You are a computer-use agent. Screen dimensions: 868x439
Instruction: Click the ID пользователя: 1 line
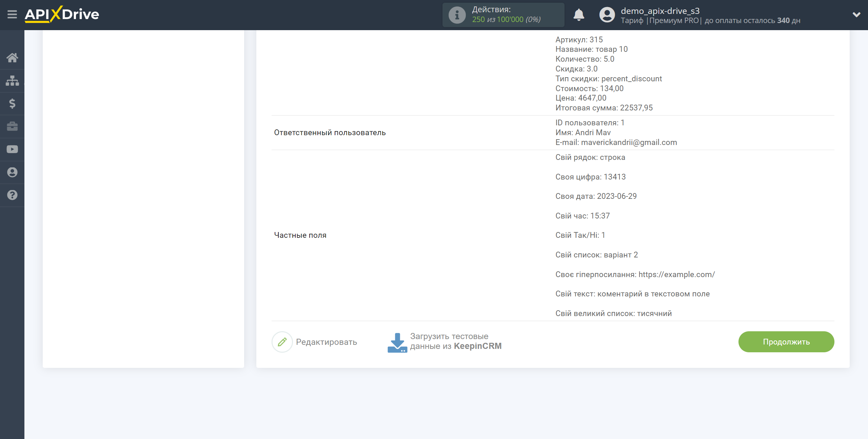[590, 123]
